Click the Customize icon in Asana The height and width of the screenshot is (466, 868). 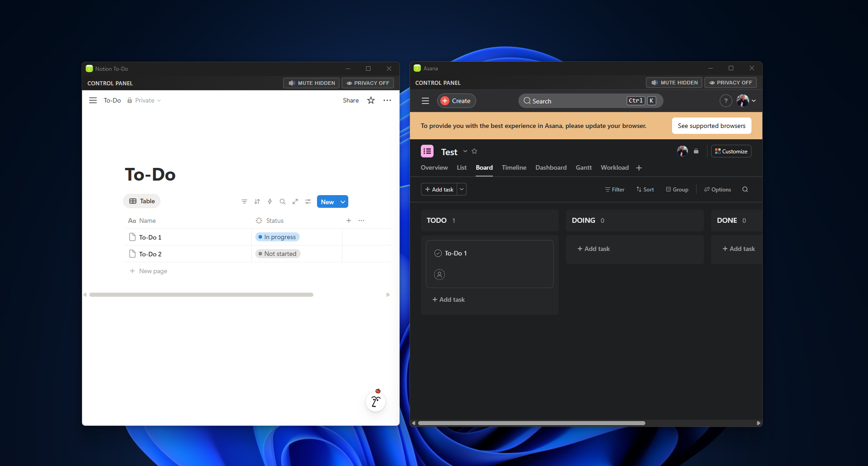(731, 151)
